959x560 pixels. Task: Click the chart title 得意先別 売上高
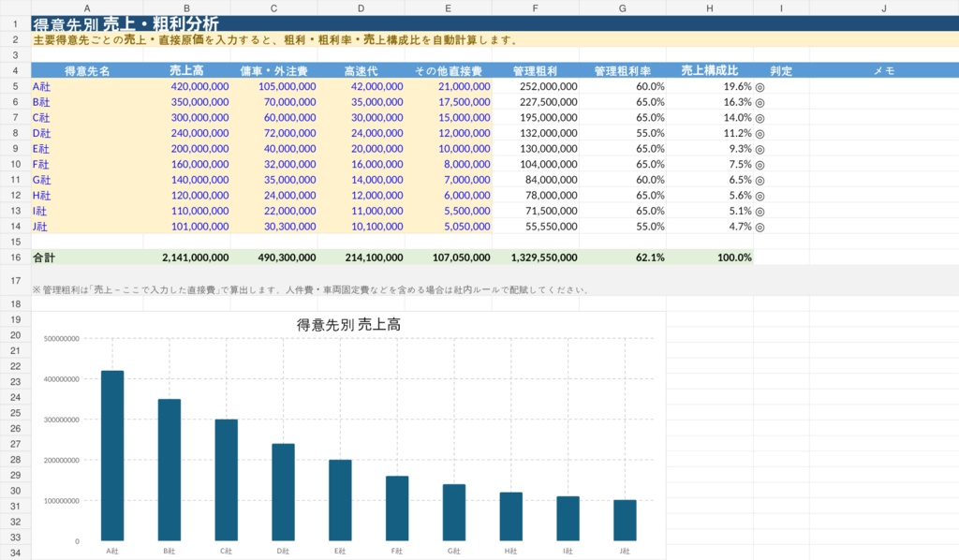[348, 325]
